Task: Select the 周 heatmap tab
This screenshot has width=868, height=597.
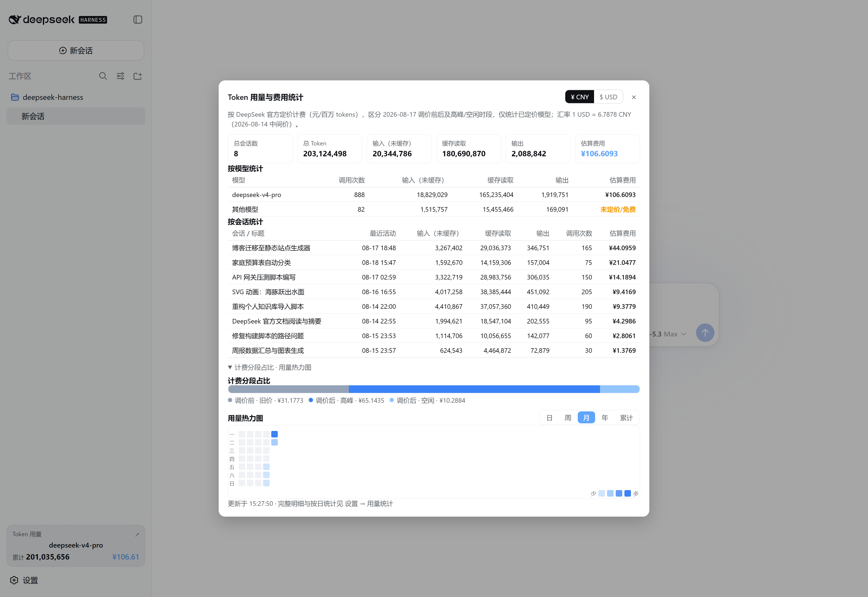Action: coord(568,418)
